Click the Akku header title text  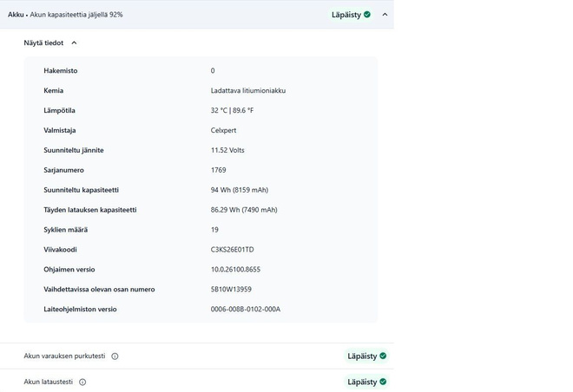click(16, 15)
